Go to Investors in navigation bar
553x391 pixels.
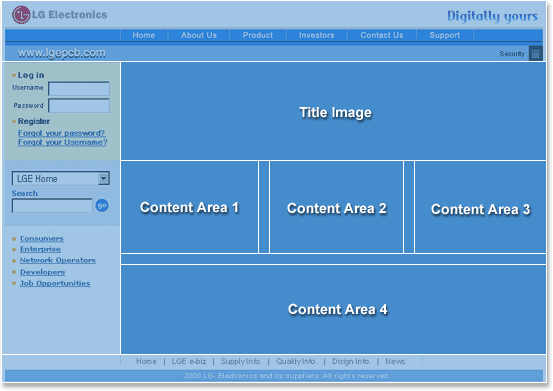coord(316,35)
